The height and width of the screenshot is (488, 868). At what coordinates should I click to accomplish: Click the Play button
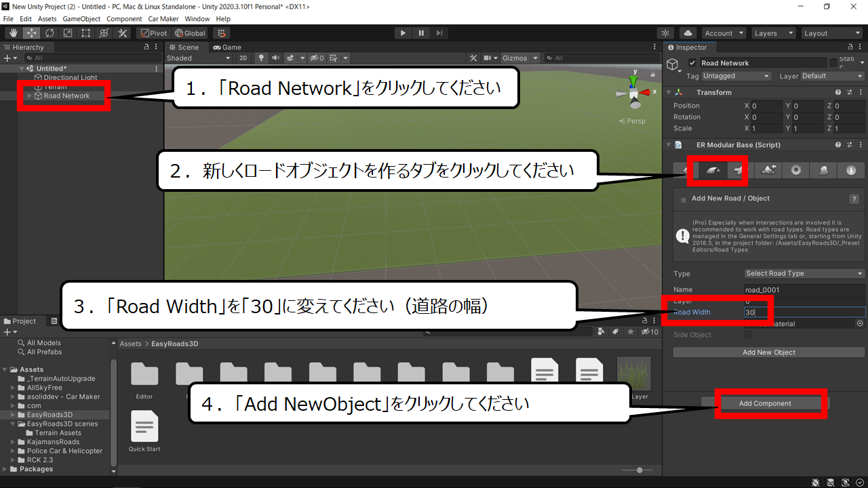click(403, 33)
